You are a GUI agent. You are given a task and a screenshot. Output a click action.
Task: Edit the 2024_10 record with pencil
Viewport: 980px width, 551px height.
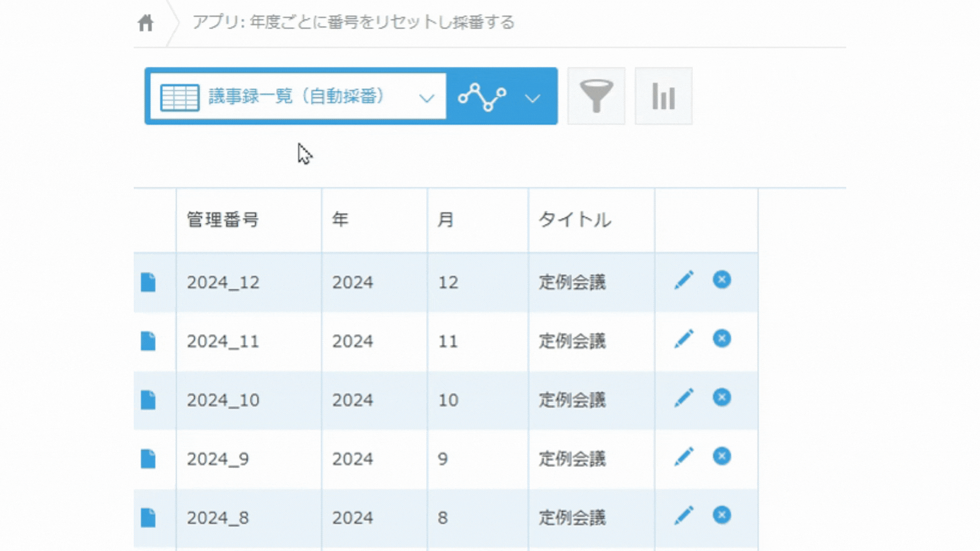pyautogui.click(x=684, y=398)
